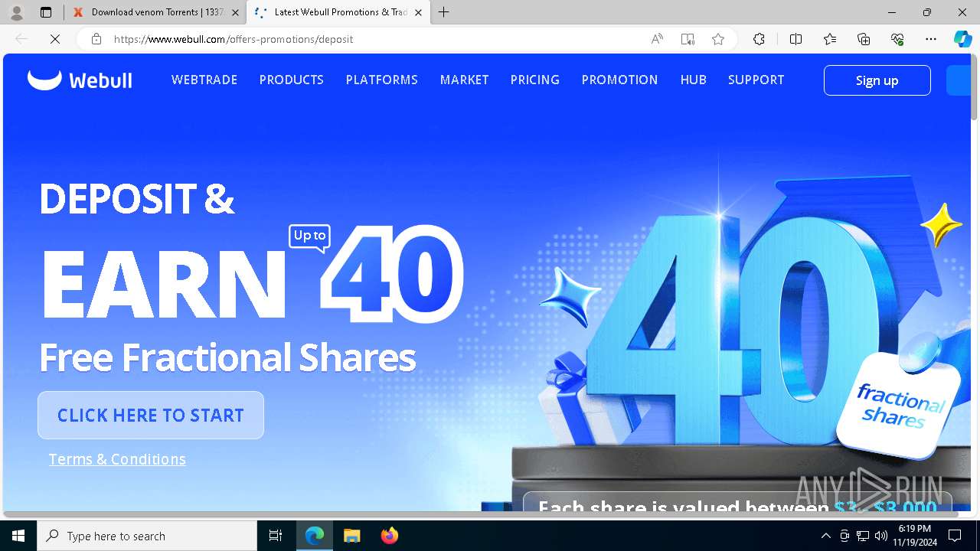Open the tab actions menu icon
The width and height of the screenshot is (980, 551).
click(46, 12)
